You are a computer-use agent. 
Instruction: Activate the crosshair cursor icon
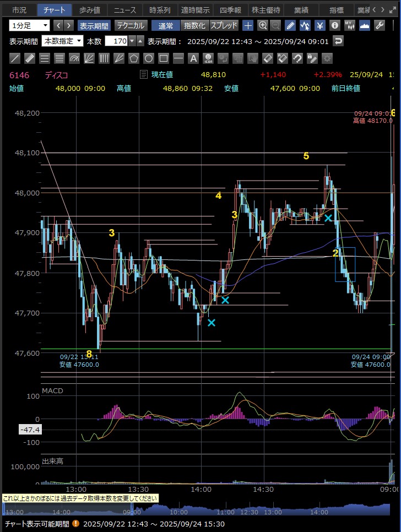pos(248,25)
